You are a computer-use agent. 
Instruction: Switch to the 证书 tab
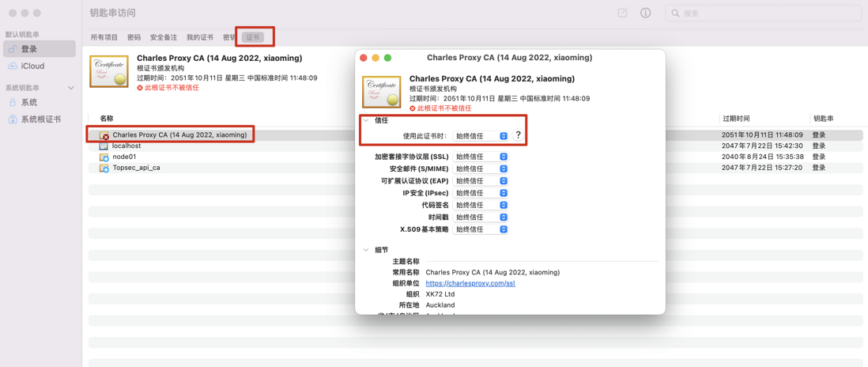pos(253,37)
